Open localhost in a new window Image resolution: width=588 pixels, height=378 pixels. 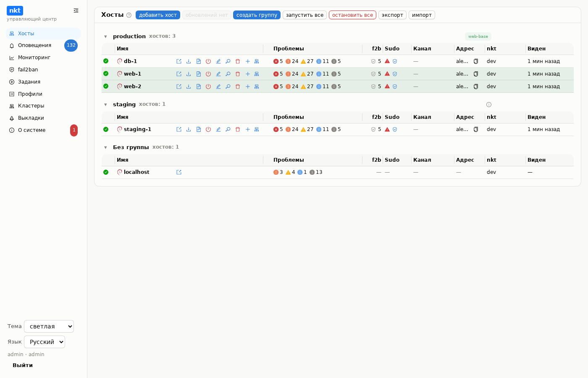[x=179, y=172]
